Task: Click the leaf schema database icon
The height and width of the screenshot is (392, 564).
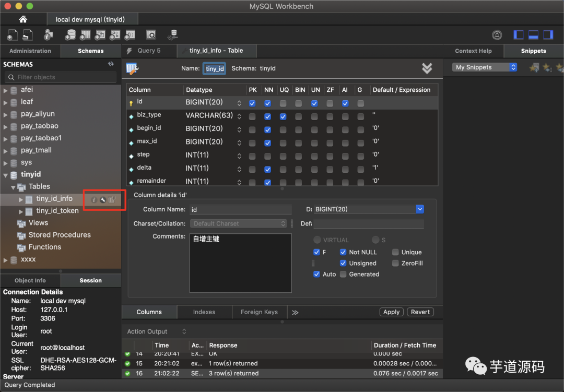Action: (x=14, y=102)
